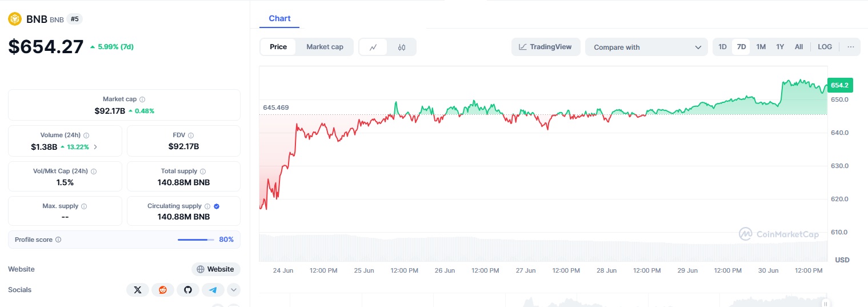
Task: Select the Market cap toggle
Action: click(x=325, y=47)
